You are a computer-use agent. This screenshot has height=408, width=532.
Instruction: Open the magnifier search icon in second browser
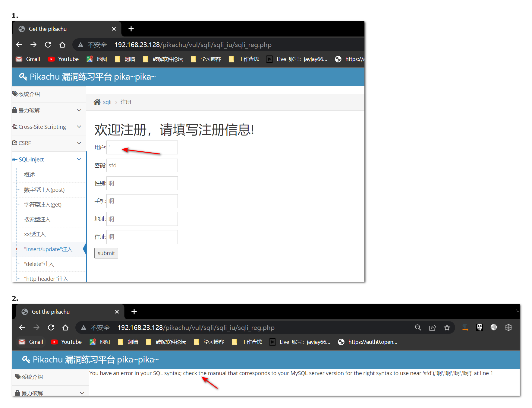coord(418,327)
